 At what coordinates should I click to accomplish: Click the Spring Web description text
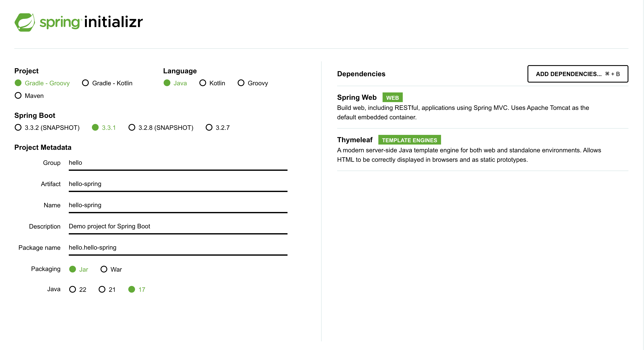[463, 112]
